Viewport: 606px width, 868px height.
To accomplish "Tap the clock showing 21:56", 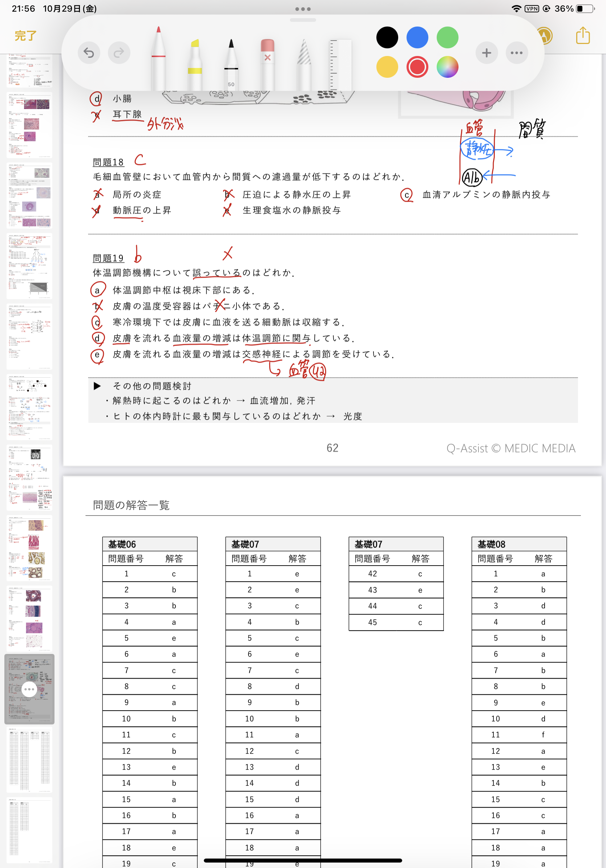I will (23, 8).
